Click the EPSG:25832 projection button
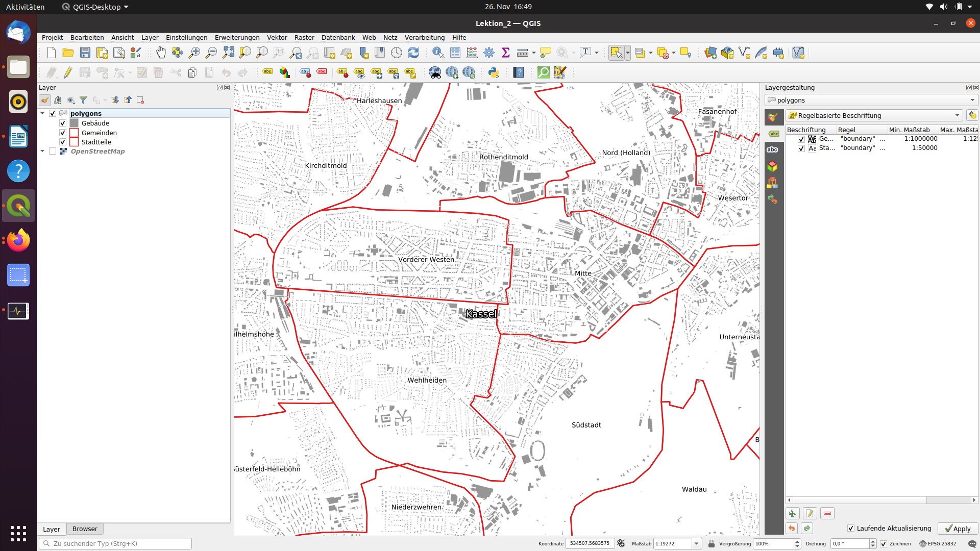Screen dimensions: 980x551 pyautogui.click(x=938, y=544)
